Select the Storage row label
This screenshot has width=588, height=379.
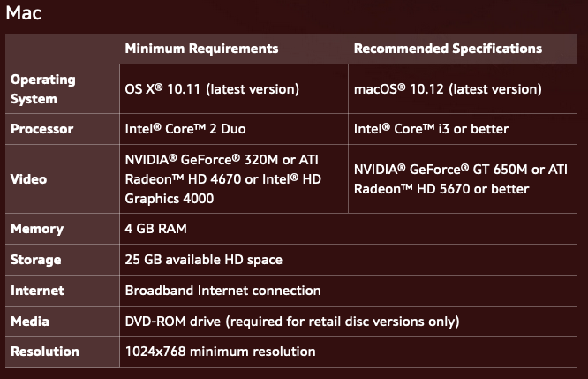click(x=35, y=260)
